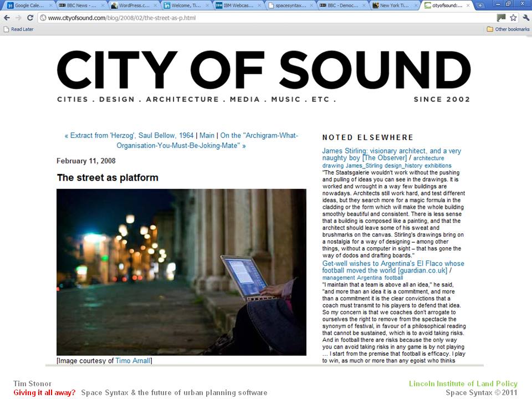The image size is (532, 399).
Task: Click the browser forward arrow
Action: [18, 18]
